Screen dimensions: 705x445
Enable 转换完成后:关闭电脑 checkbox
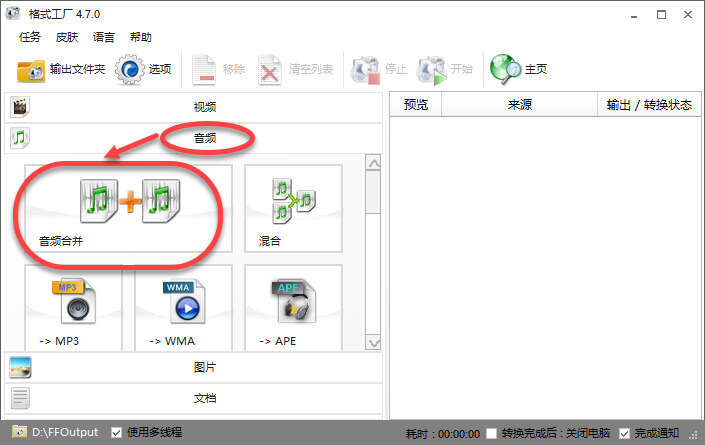pyautogui.click(x=491, y=433)
